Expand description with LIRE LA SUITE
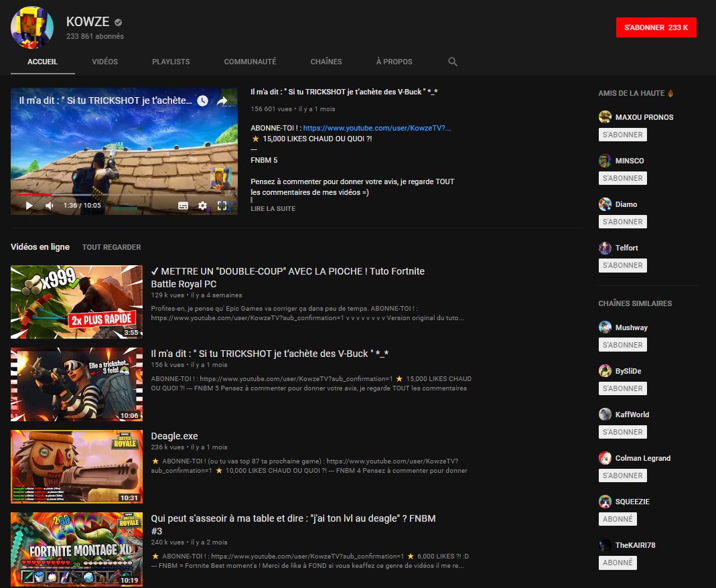 tap(273, 209)
